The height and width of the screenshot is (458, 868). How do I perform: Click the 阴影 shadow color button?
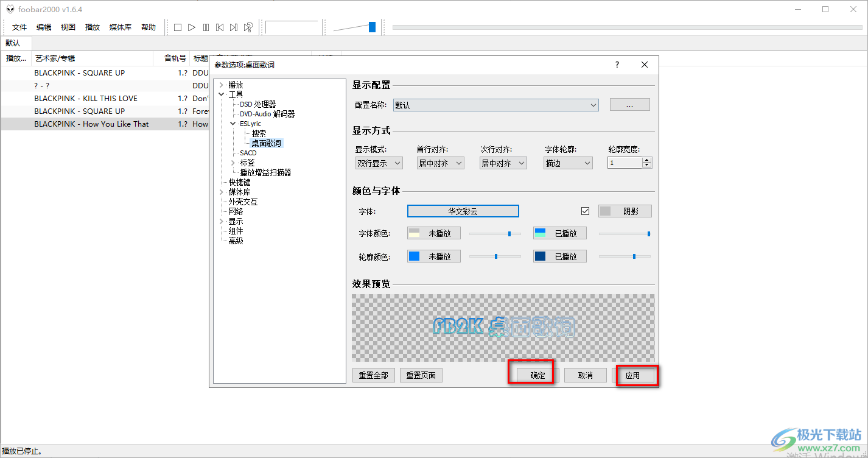pyautogui.click(x=625, y=211)
